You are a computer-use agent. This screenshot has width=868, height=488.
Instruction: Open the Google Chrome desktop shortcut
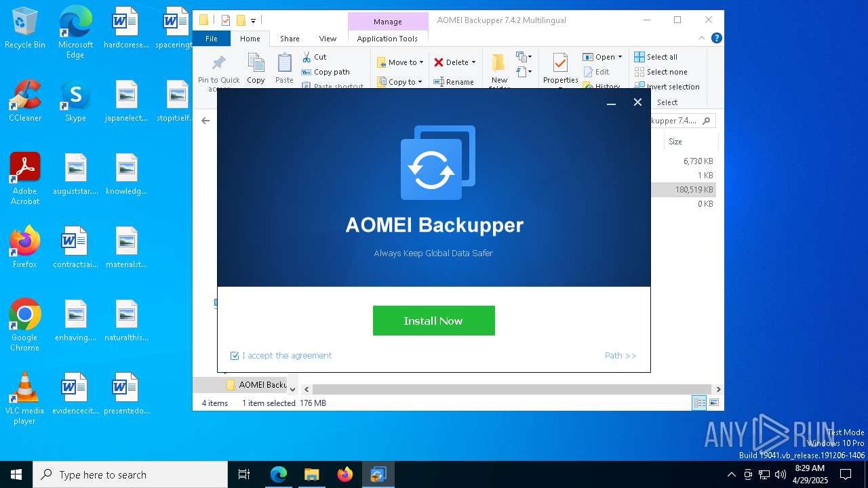pos(24,325)
